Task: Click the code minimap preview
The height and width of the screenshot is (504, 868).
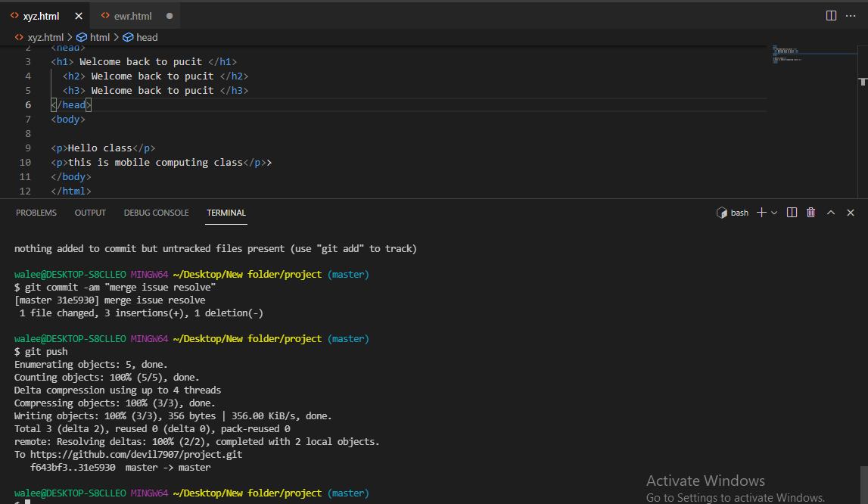Action: point(814,54)
